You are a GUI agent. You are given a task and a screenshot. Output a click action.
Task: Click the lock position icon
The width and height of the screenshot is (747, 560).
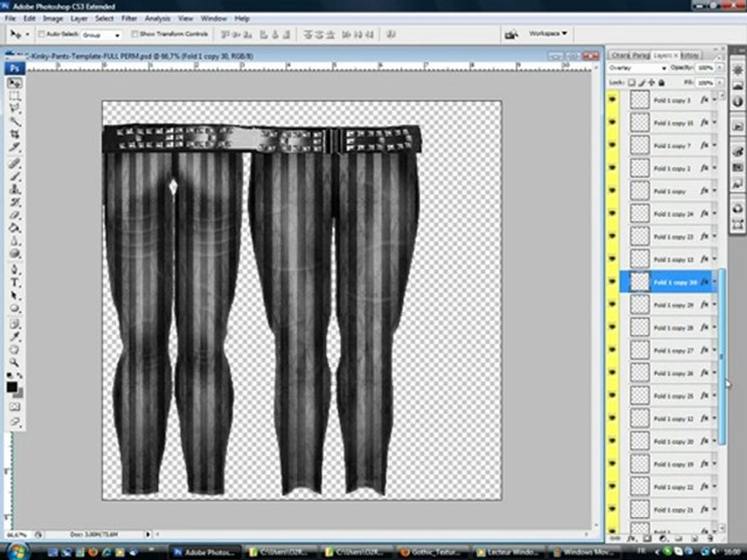652,83
